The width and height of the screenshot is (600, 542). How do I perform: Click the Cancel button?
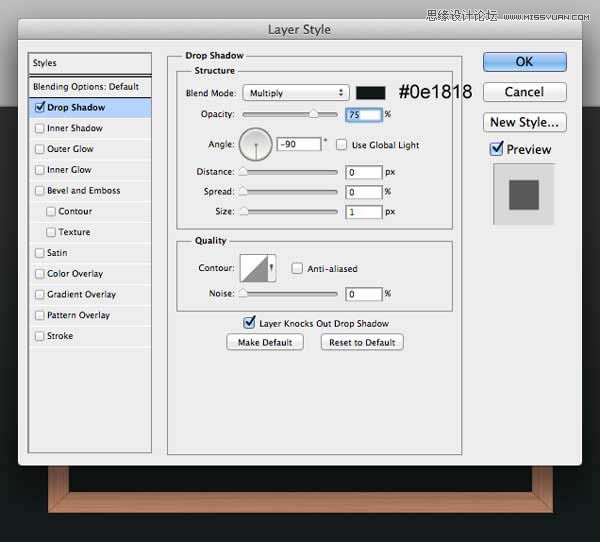point(524,92)
